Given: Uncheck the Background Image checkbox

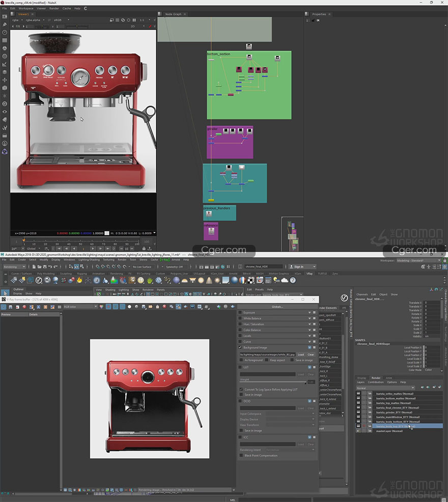Looking at the screenshot, I should point(240,347).
